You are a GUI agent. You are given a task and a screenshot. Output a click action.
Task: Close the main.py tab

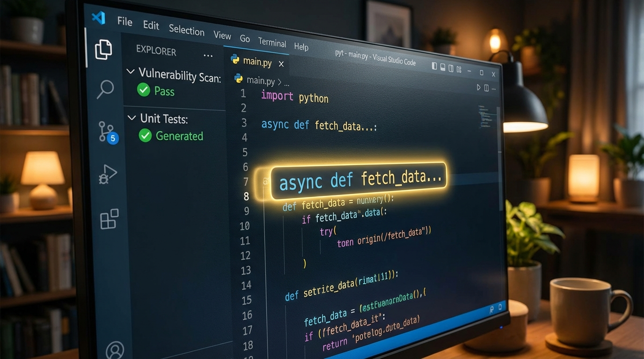tap(281, 64)
